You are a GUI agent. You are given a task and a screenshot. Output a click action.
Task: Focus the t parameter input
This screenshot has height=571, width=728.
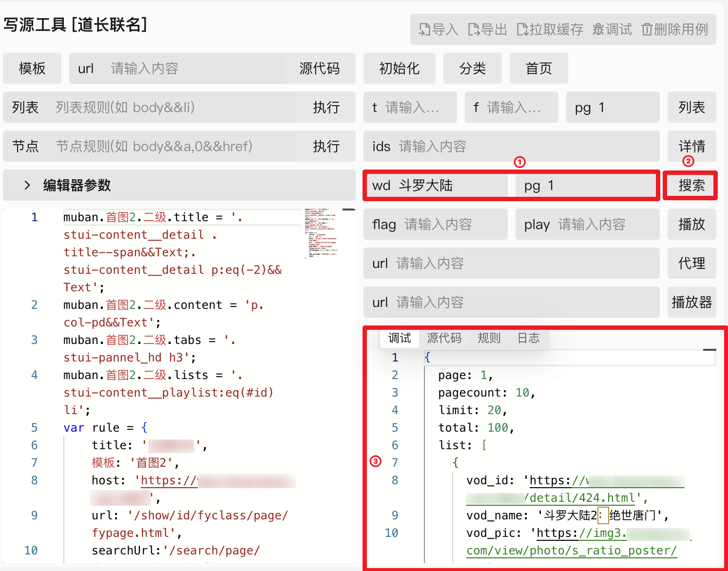[410, 107]
